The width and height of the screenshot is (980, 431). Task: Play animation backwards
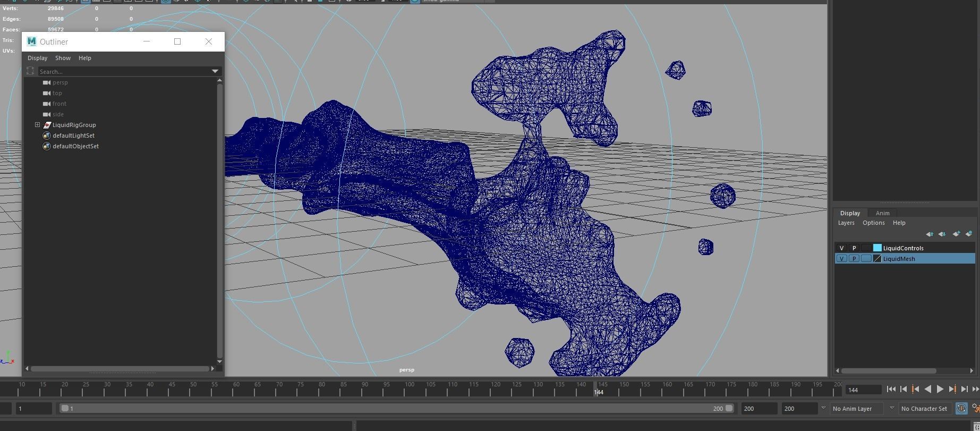(x=928, y=390)
